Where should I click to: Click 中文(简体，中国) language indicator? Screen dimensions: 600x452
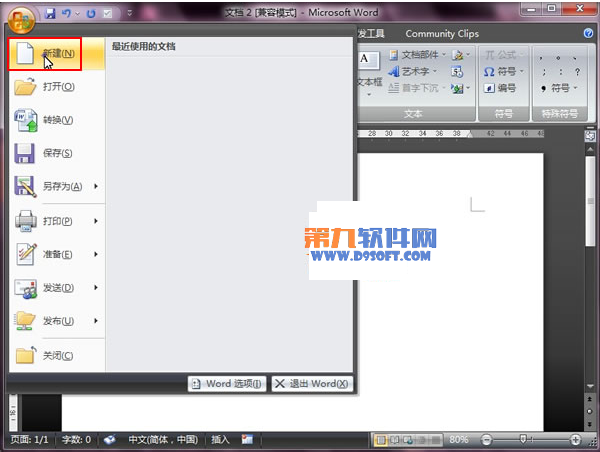pos(163,440)
